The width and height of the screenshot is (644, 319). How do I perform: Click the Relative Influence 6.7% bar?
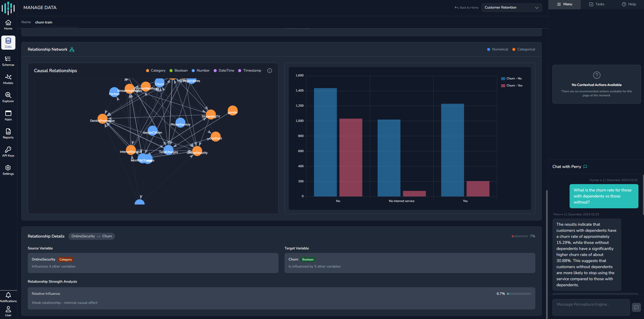pos(519,294)
